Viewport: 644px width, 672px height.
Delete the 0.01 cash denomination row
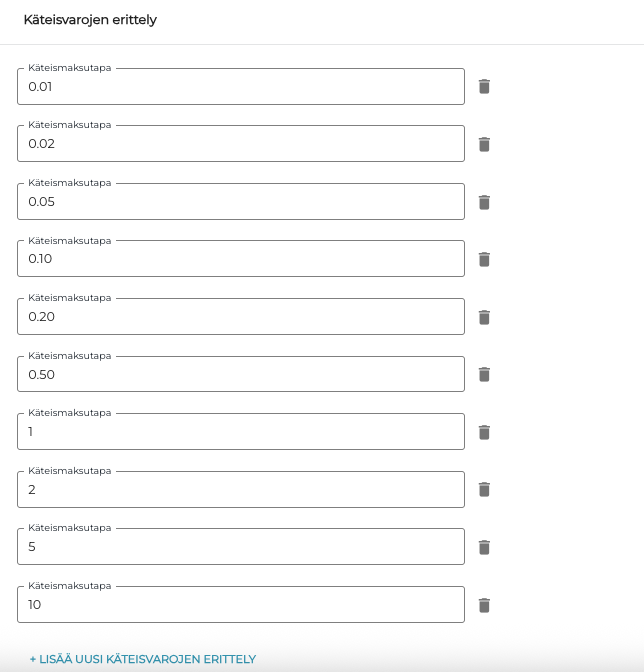click(484, 87)
